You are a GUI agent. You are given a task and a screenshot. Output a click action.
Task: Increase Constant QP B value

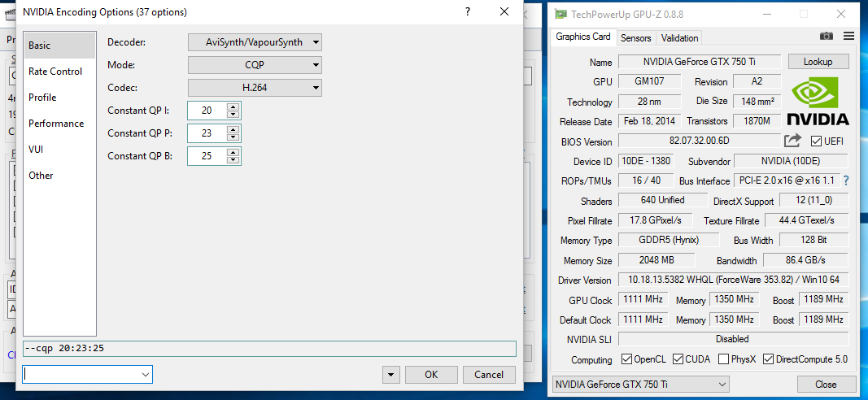pos(233,152)
